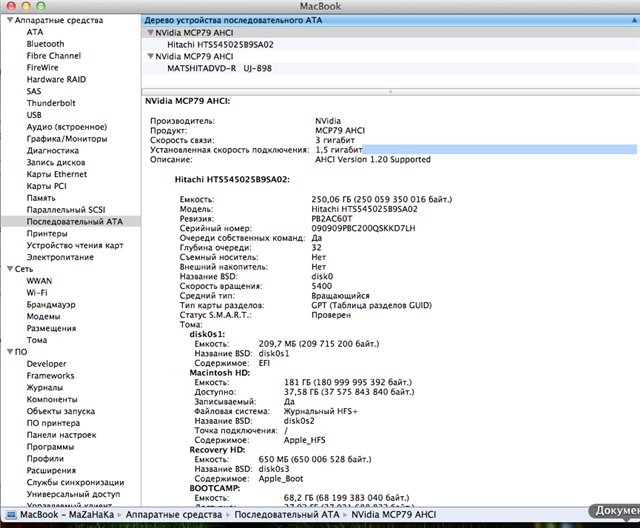Viewport: 640px width, 528px height.
Task: Select Параллельный SCSI entry
Action: point(66,209)
